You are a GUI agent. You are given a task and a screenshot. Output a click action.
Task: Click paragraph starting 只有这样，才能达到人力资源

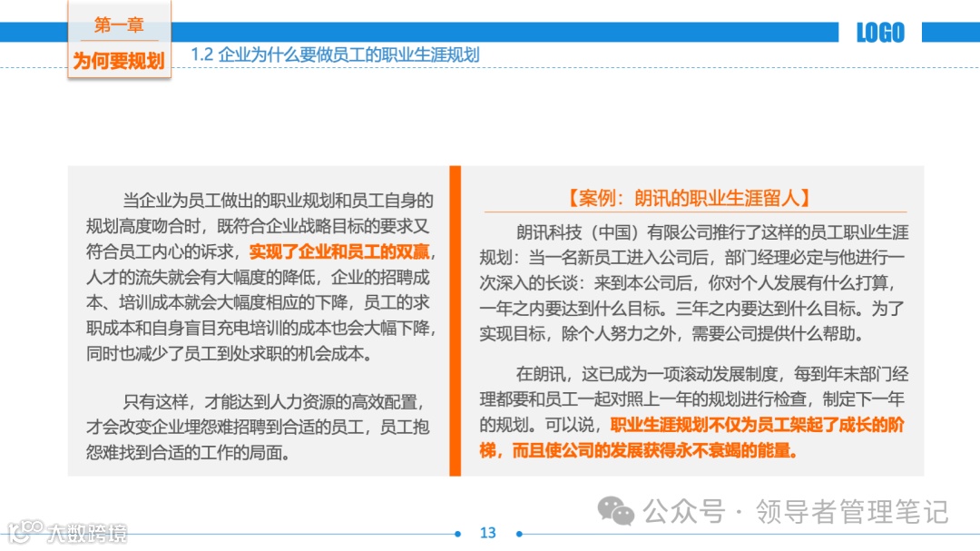[258, 427]
